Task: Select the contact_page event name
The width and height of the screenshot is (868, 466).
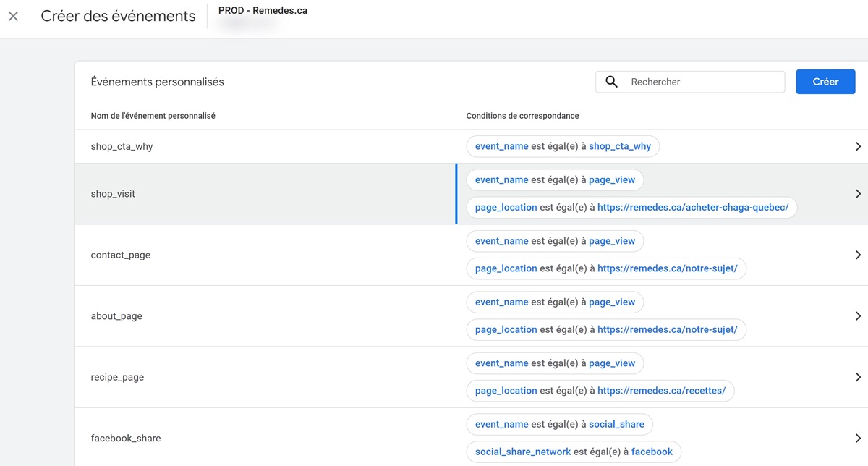Action: point(120,255)
